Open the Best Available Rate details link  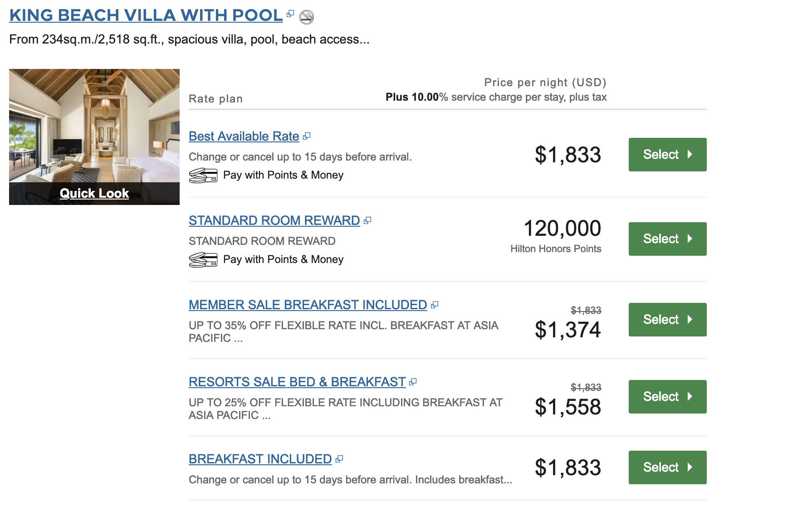pyautogui.click(x=244, y=136)
